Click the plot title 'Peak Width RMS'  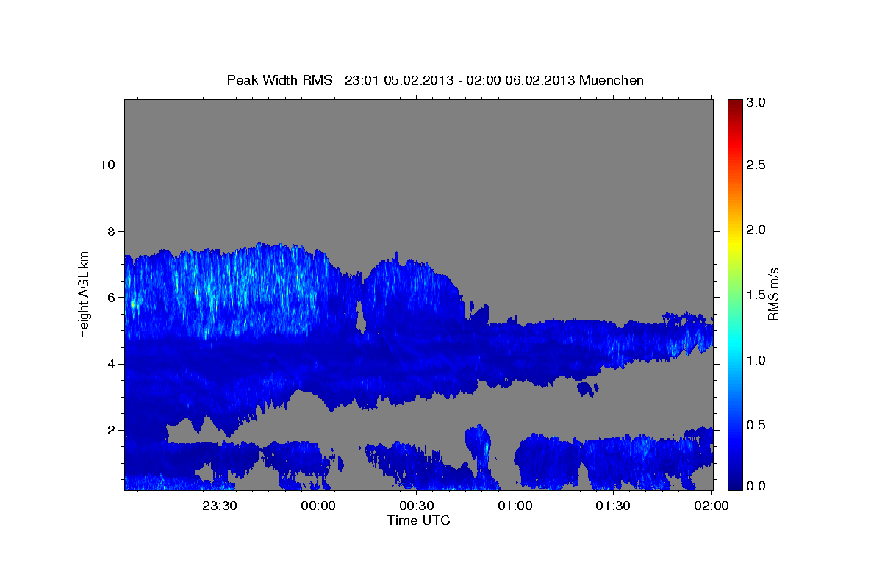pyautogui.click(x=279, y=80)
